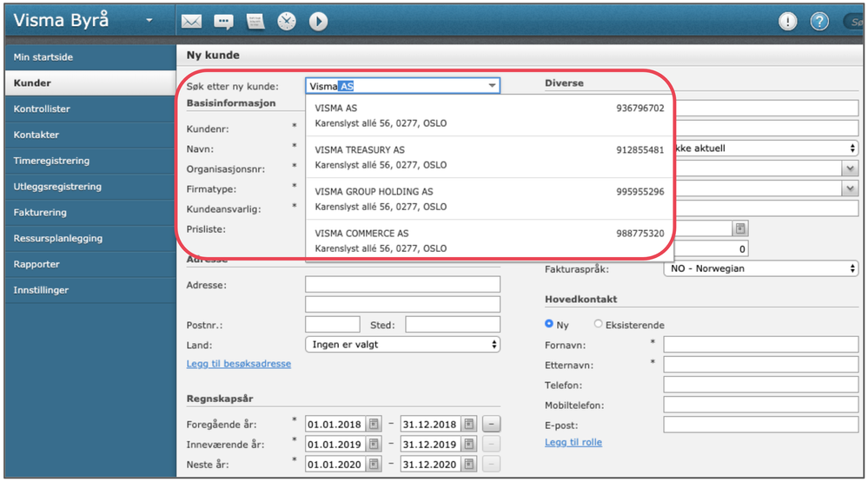Open the mail envelope icon in top bar
The image size is (868, 482).
pos(191,22)
